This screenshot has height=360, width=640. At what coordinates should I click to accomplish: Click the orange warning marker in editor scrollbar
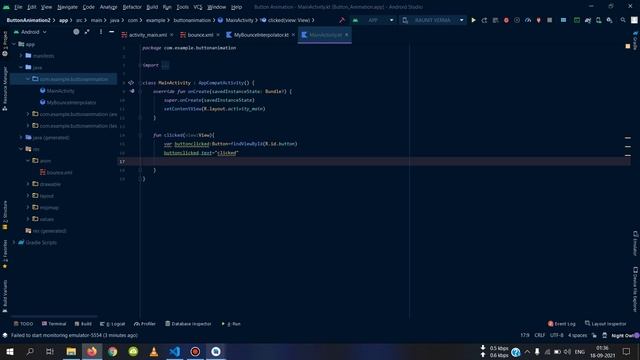pyautogui.click(x=628, y=46)
